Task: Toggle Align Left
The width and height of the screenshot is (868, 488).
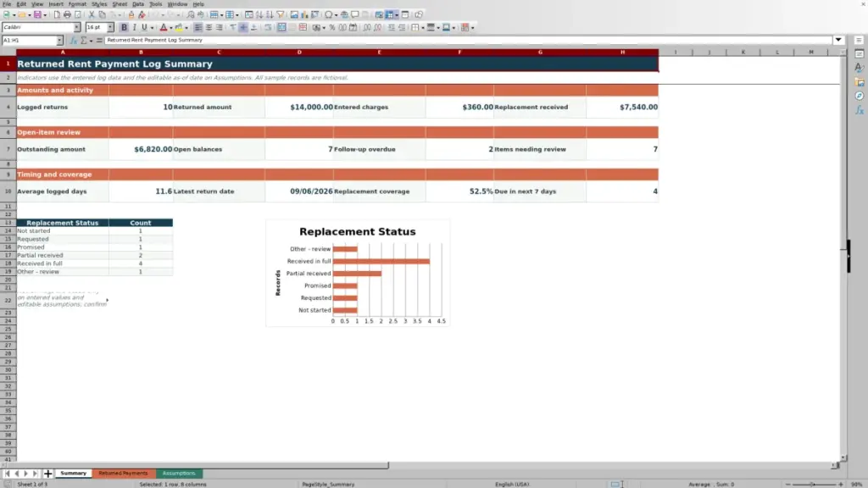Action: coord(198,27)
